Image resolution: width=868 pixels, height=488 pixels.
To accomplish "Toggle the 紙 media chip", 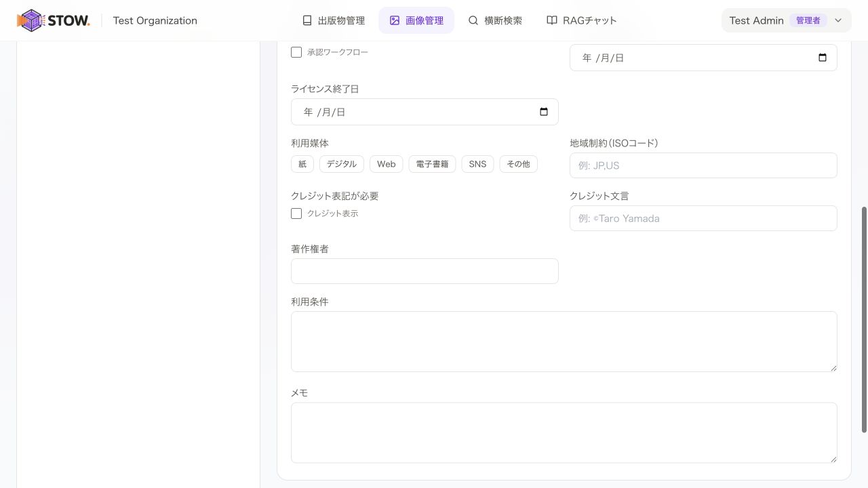I will [x=302, y=164].
